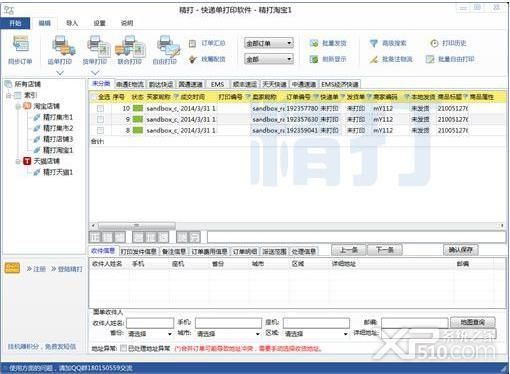Viewport: 510px width, 374px height.
Task: Toggle the 已处理地址异常 checkbox
Action: click(123, 348)
